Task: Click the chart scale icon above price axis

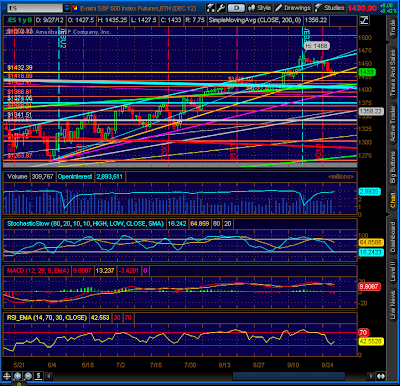Action: 364,20
